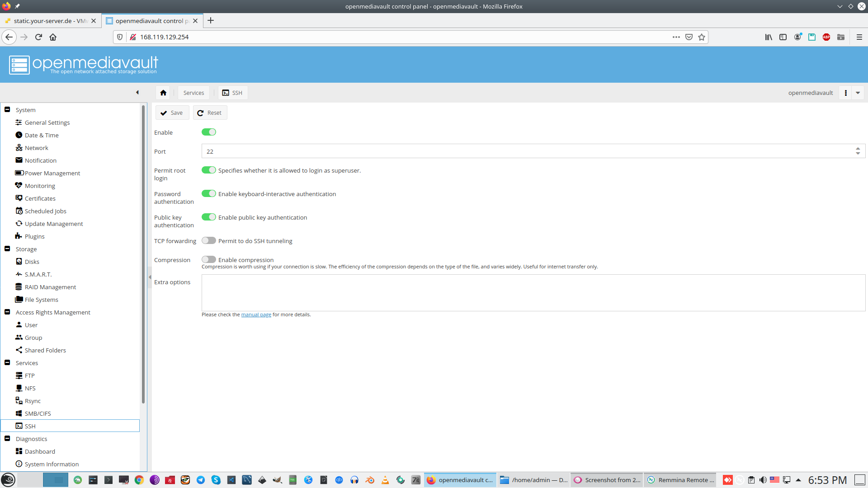This screenshot has width=868, height=488.
Task: Click Services breadcrumb item
Action: click(x=193, y=93)
